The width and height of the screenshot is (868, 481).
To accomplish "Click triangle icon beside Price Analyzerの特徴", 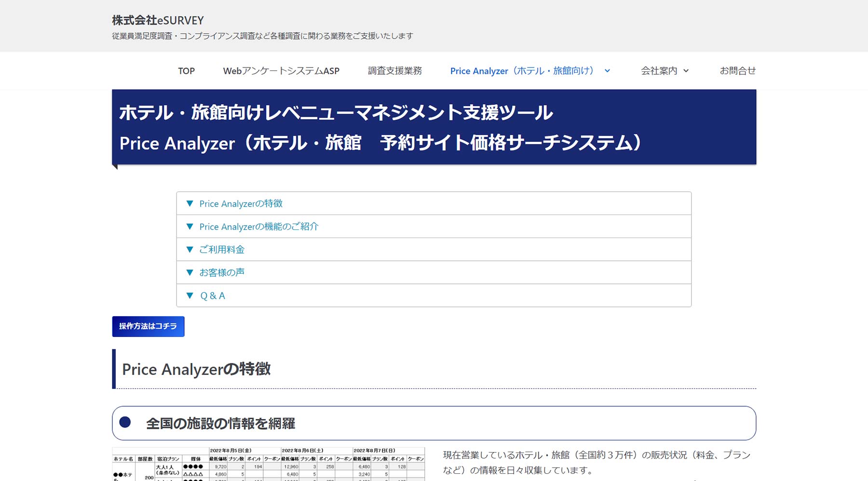I will (190, 203).
